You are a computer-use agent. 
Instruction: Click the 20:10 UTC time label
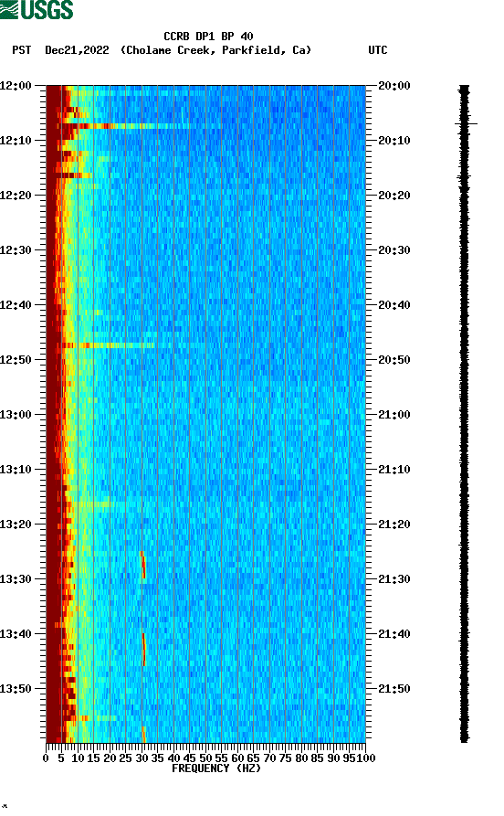pos(394,141)
